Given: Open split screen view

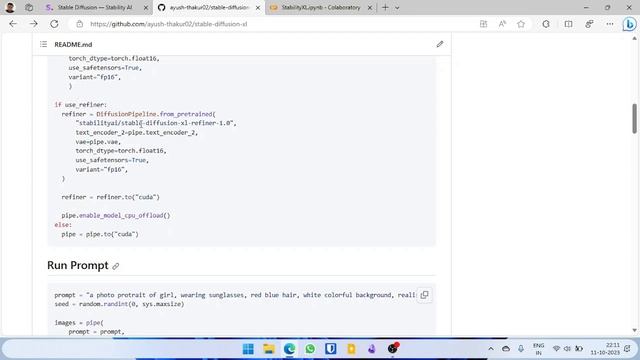Looking at the screenshot, I should pyautogui.click(x=568, y=24).
